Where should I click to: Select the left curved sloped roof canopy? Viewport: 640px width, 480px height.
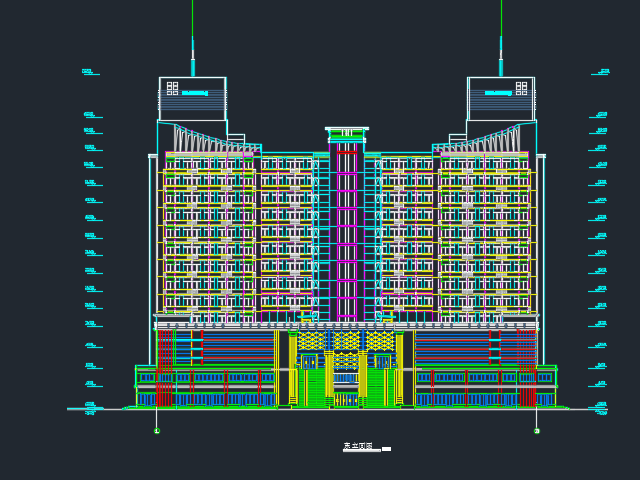216,140
